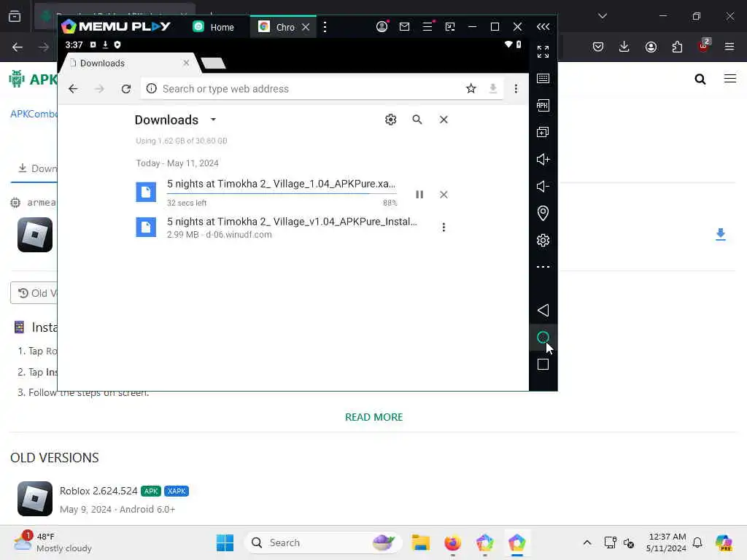Open weather widget 48°F Mostly cloudy
The height and width of the screenshot is (560, 747).
pyautogui.click(x=53, y=542)
